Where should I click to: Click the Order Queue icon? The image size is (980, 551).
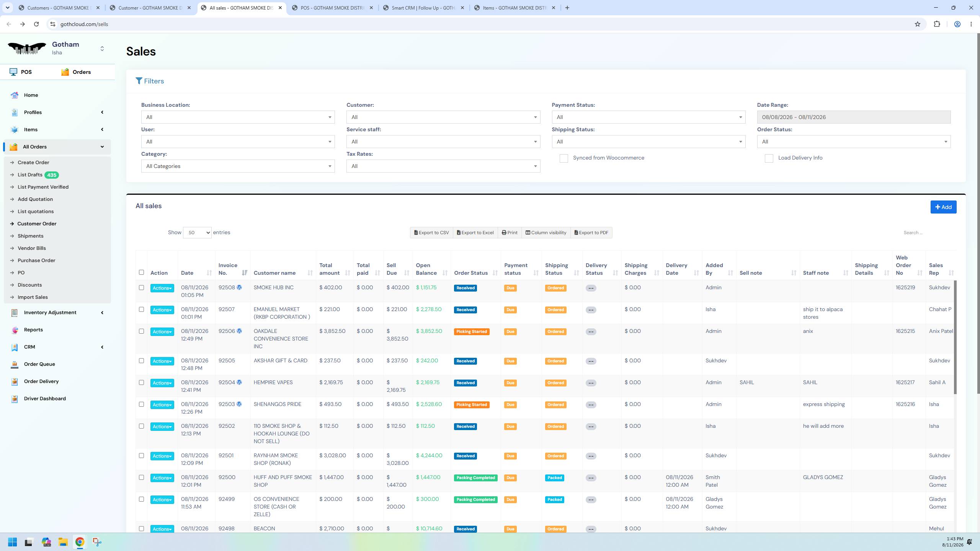[x=15, y=364]
